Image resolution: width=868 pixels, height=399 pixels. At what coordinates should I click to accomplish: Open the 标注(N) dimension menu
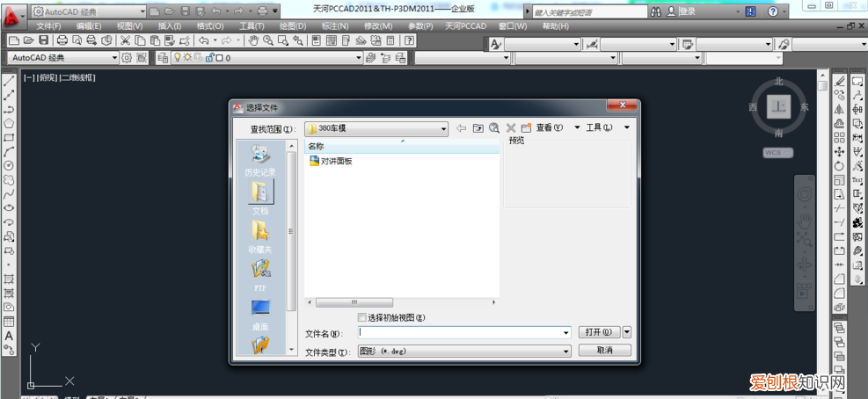335,26
